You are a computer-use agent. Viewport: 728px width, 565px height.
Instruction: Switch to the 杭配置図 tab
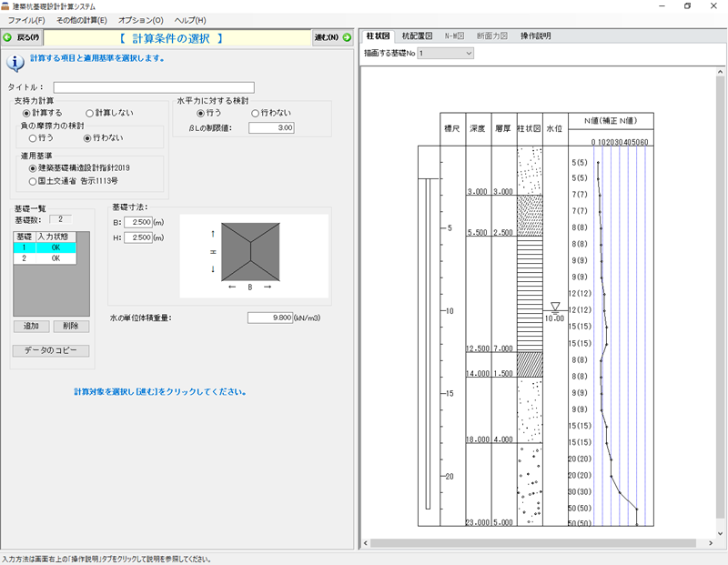point(417,35)
